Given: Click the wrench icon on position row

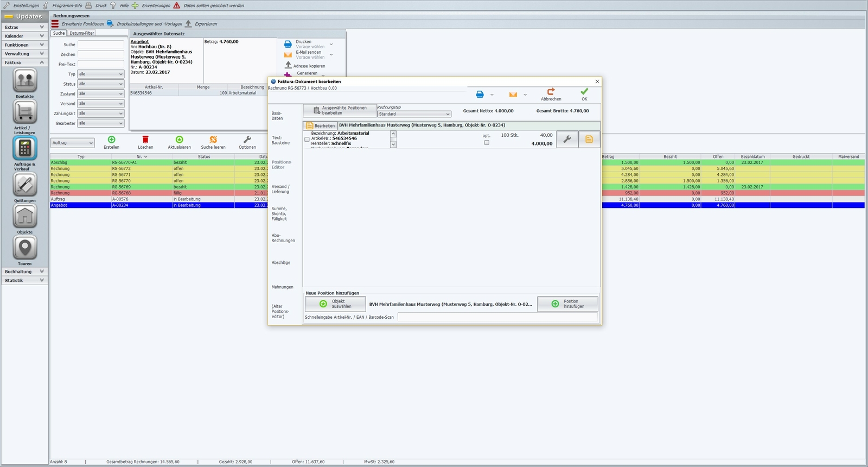Looking at the screenshot, I should click(567, 140).
